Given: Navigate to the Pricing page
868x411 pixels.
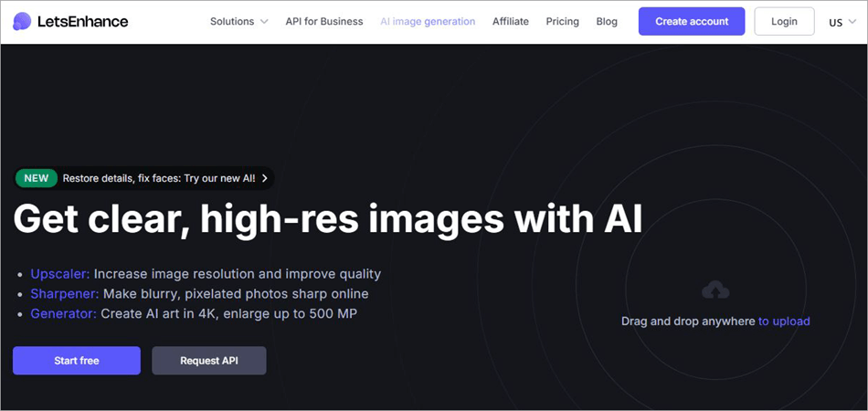Looking at the screenshot, I should [562, 21].
